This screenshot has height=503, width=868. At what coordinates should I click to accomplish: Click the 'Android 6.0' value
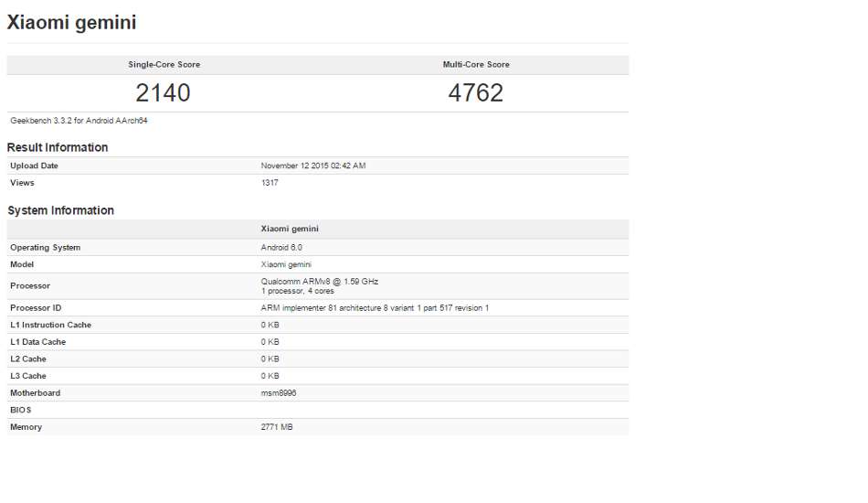(x=281, y=248)
